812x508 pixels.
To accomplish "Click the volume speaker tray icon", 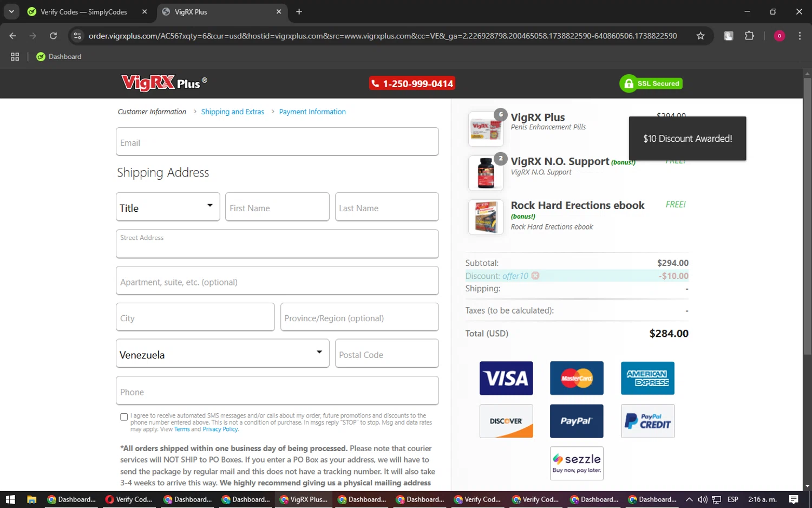I will [x=703, y=499].
